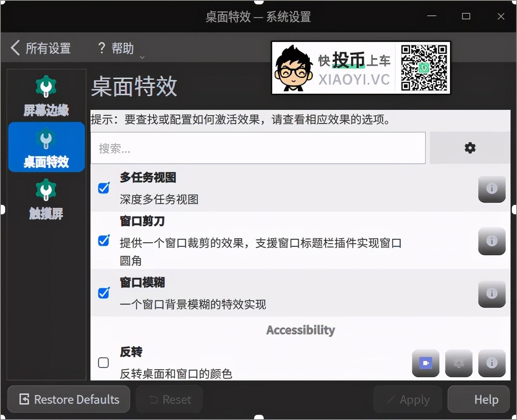Apply the desktop effects changes
Viewport: 517px width, 420px height.
coord(407,399)
